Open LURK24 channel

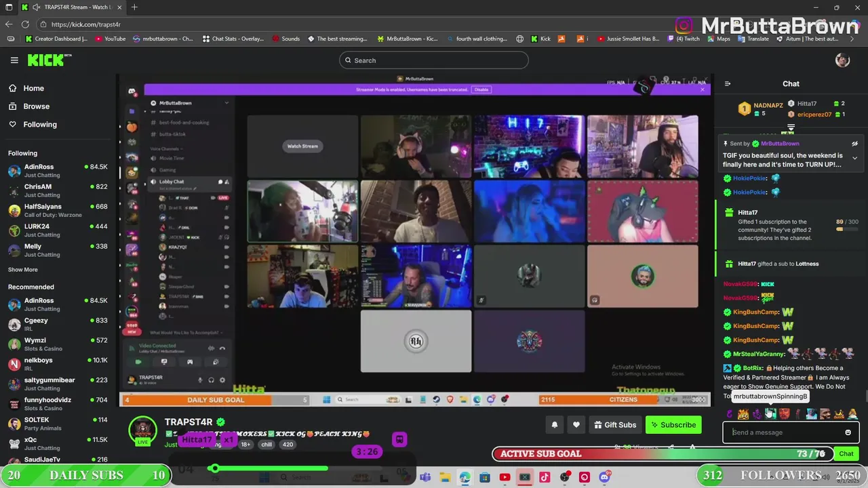pos(58,230)
